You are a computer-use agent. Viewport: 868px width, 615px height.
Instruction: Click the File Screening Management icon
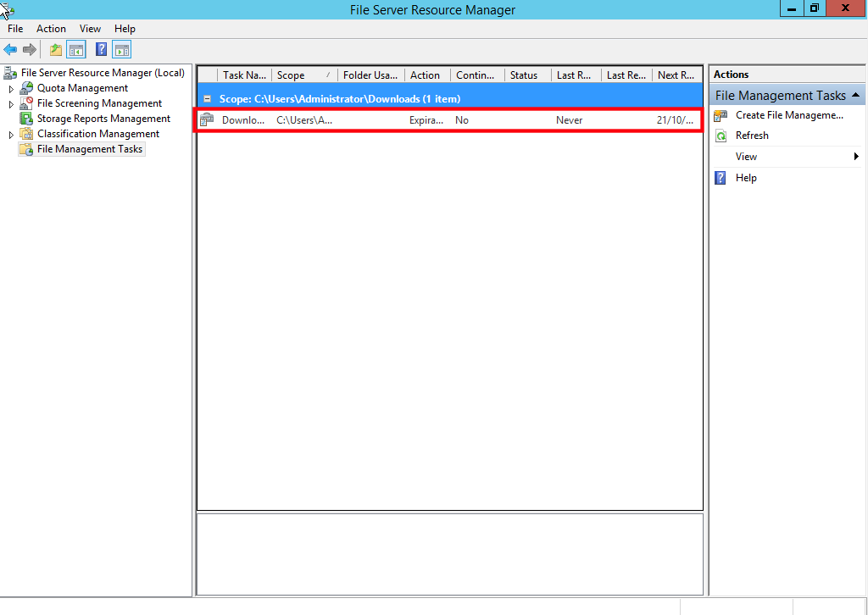(x=26, y=103)
